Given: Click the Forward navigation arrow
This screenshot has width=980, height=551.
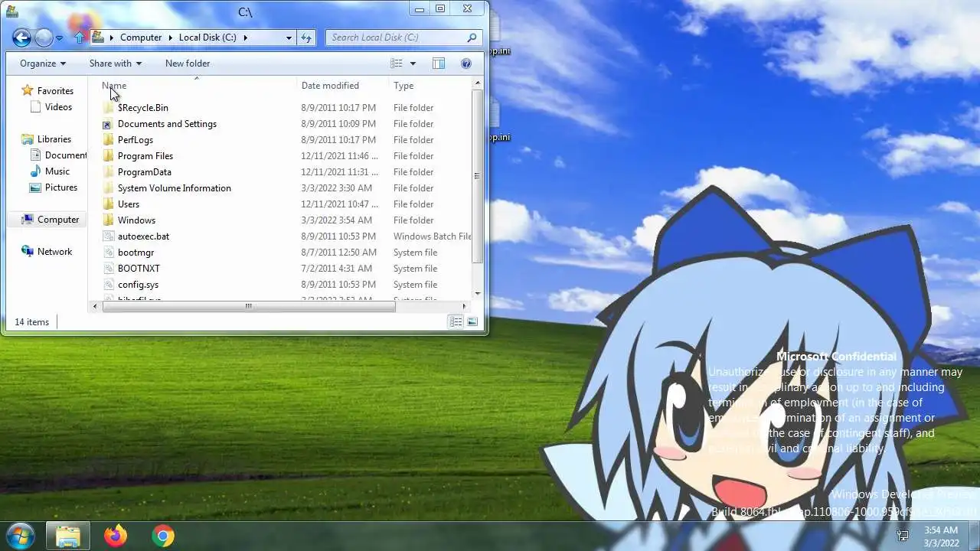Looking at the screenshot, I should pos(44,37).
